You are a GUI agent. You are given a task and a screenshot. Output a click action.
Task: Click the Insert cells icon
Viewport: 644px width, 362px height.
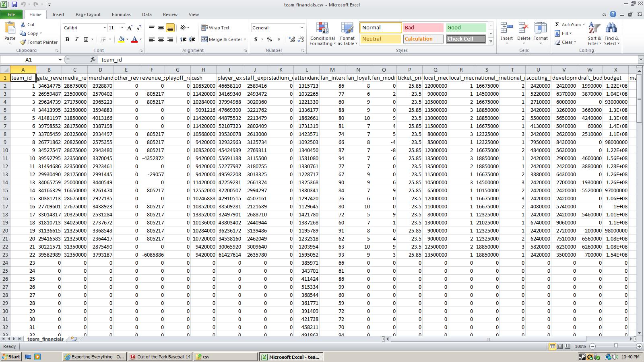tap(507, 28)
